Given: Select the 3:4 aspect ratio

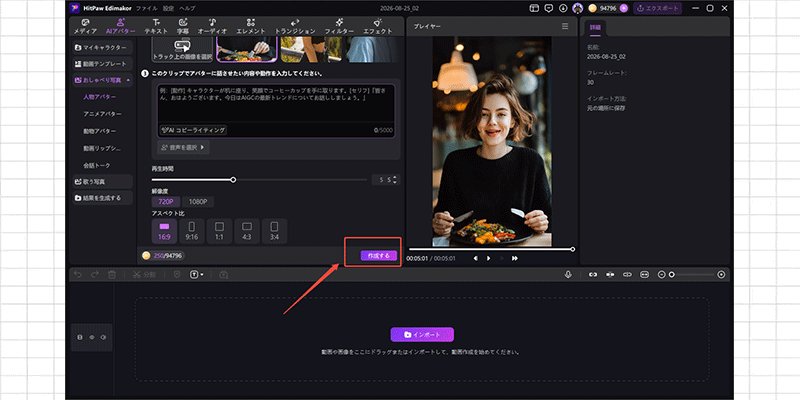Looking at the screenshot, I should (x=274, y=231).
